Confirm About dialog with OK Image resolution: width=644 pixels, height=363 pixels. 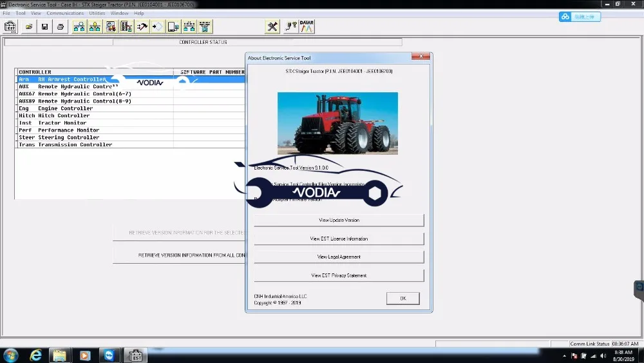click(x=403, y=299)
